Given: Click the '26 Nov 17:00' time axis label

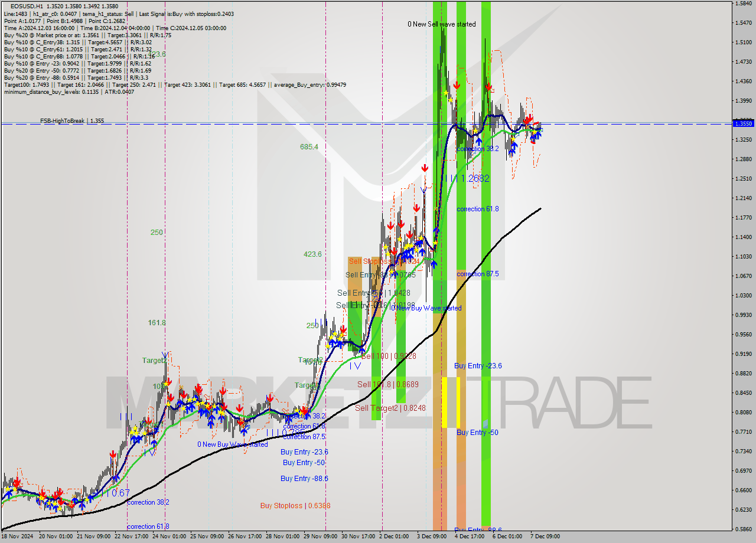Looking at the screenshot, I should point(244,537).
